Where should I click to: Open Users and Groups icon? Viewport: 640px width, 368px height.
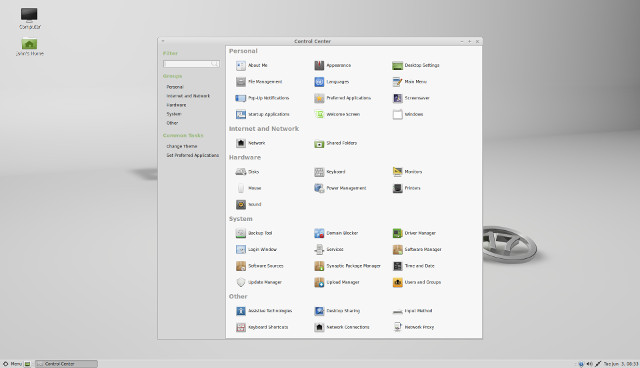(x=397, y=282)
